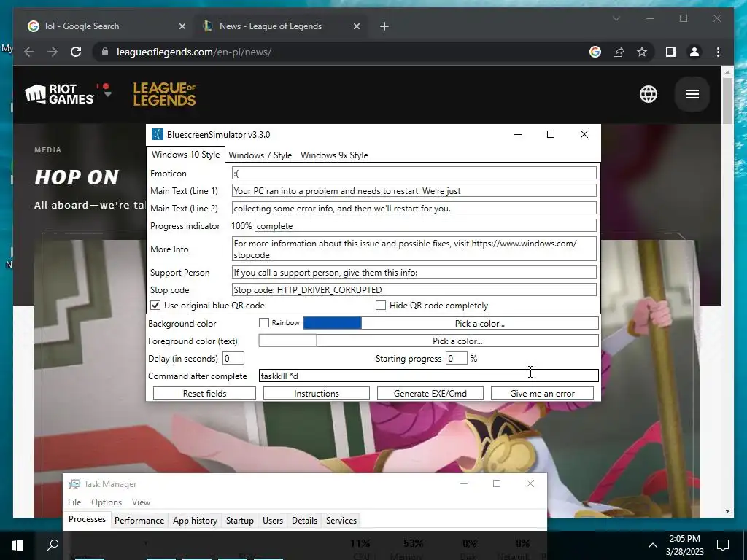Pick a color for foreground text
The height and width of the screenshot is (560, 747).
tap(457, 341)
